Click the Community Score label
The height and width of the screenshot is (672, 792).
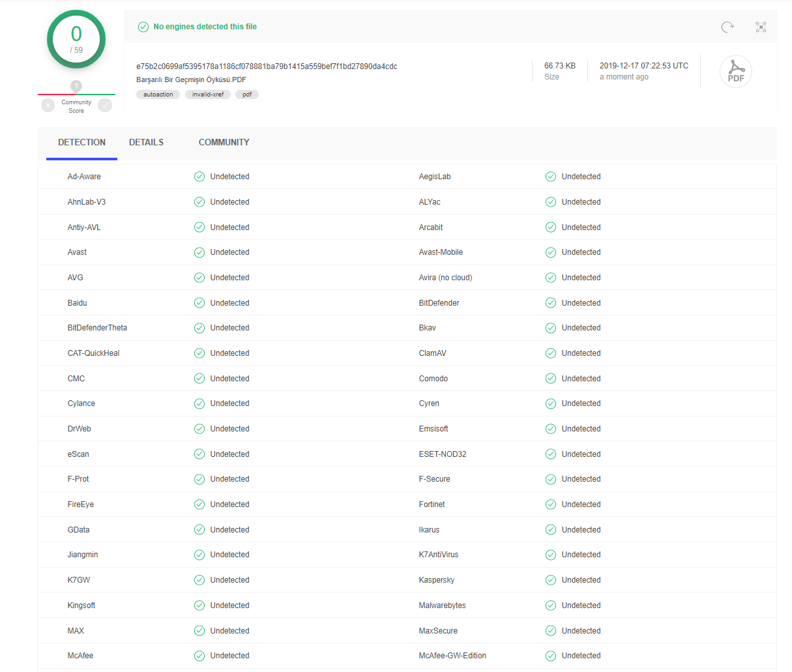tap(76, 106)
